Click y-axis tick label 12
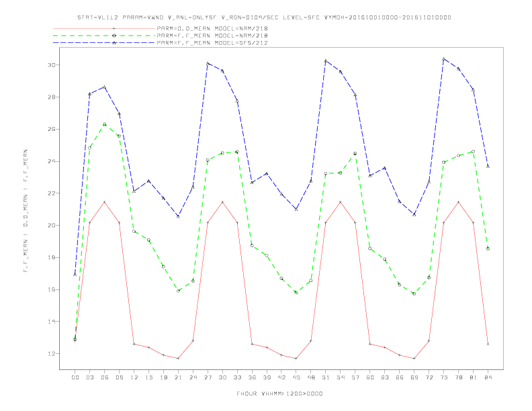 pyautogui.click(x=51, y=354)
